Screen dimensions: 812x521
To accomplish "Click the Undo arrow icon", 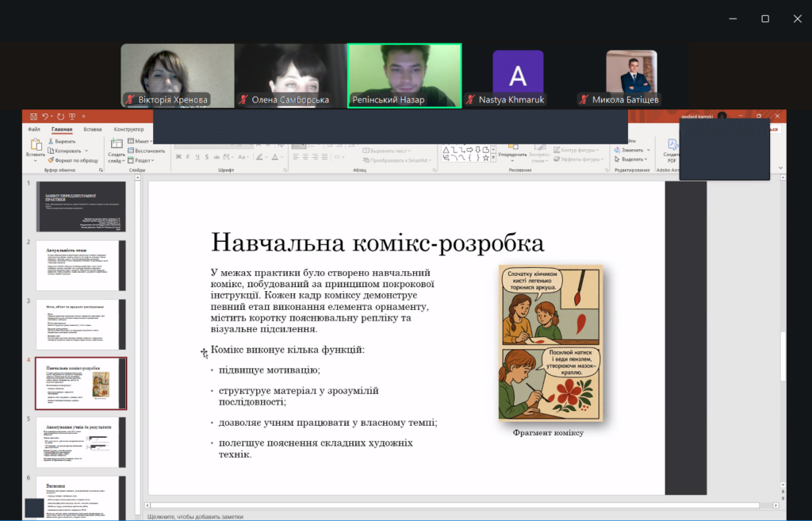I will pos(45,116).
